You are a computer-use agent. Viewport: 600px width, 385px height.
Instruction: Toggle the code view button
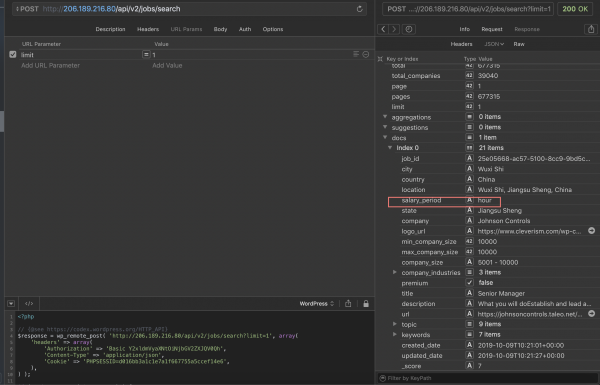tap(29, 303)
